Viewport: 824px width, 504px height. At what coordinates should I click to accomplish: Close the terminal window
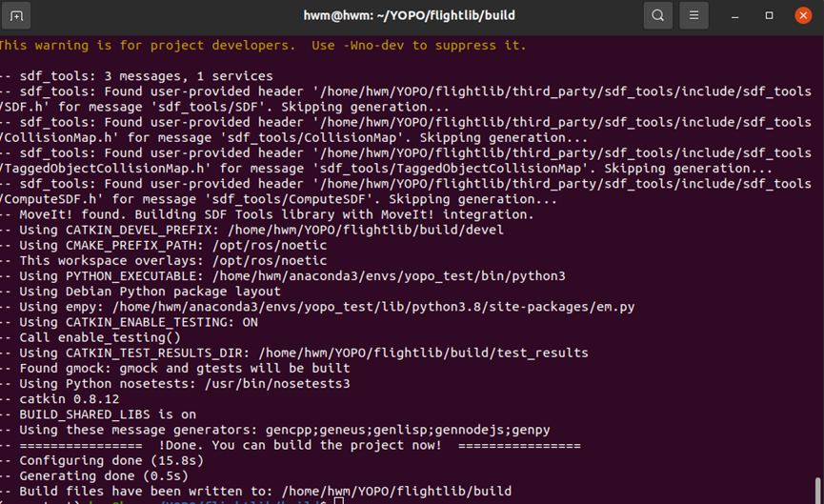click(803, 15)
